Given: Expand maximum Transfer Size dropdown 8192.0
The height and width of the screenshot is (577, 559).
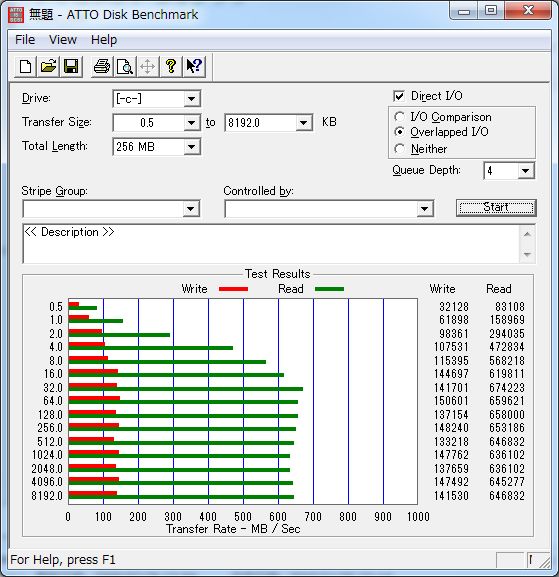Looking at the screenshot, I should point(303,123).
